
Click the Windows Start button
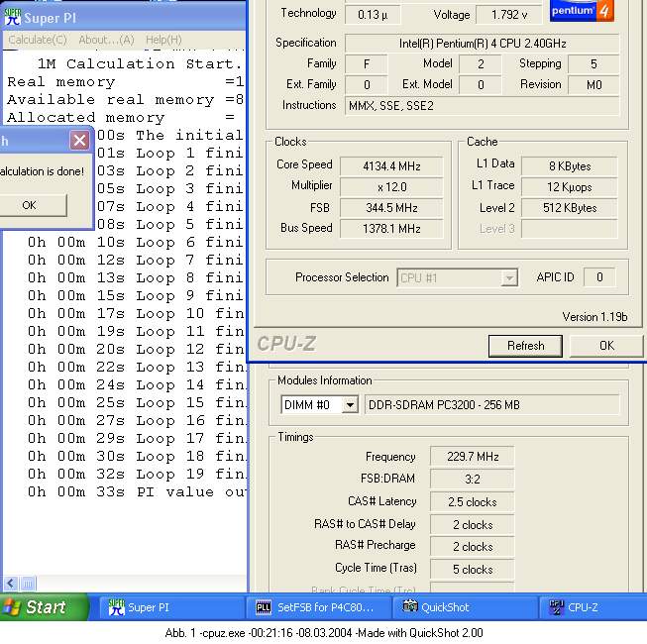click(44, 607)
